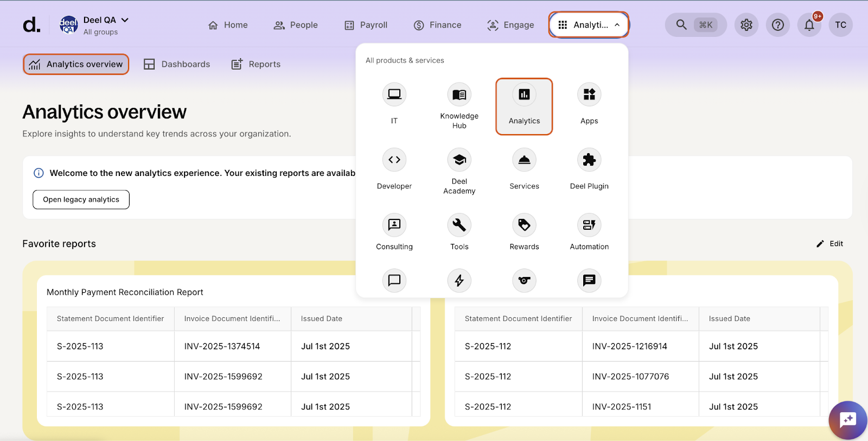Open the Developer product icon
This screenshot has width=868, height=441.
click(394, 160)
